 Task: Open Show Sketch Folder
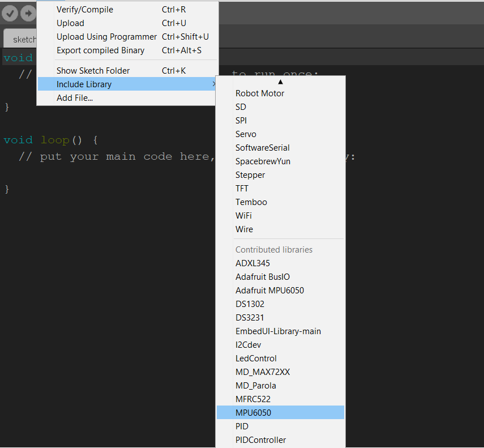pos(127,71)
